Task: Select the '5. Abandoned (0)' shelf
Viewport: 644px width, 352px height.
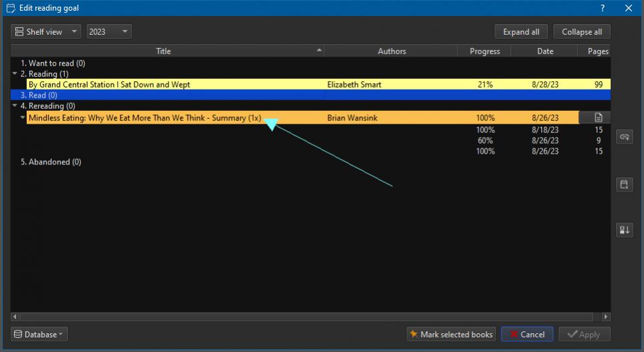Action: coord(51,162)
